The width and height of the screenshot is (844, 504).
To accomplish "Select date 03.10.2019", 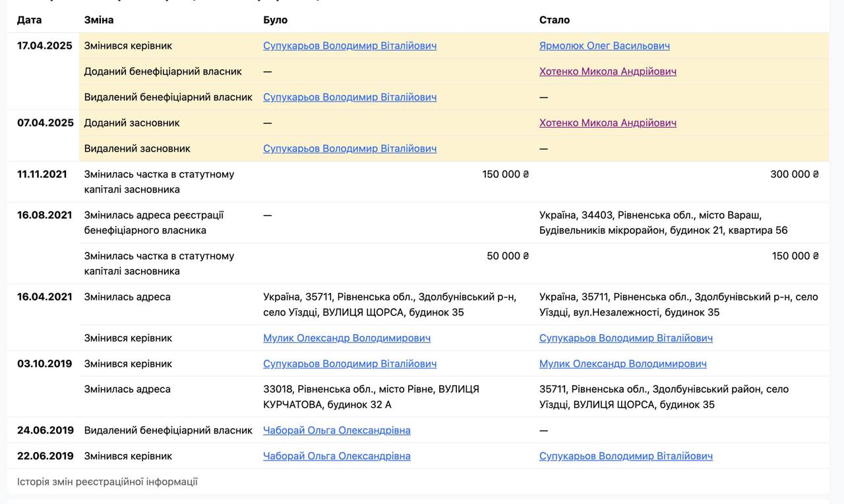I will [45, 364].
